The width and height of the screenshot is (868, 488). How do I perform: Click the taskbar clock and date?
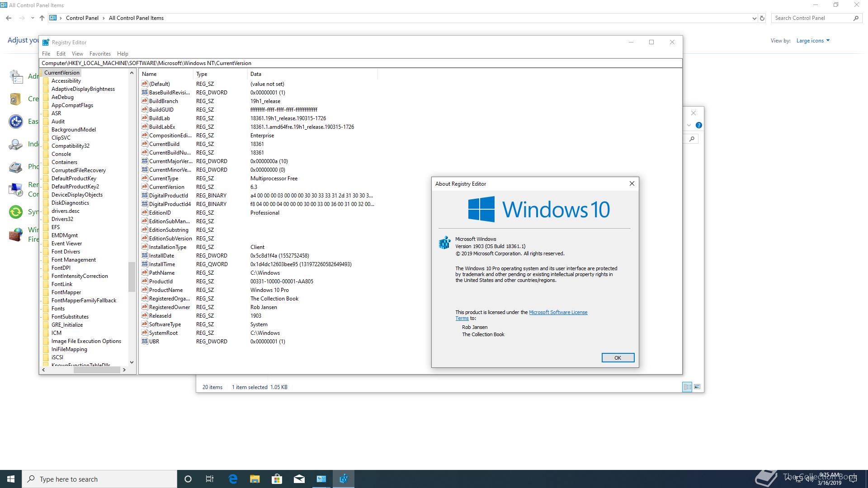829,479
